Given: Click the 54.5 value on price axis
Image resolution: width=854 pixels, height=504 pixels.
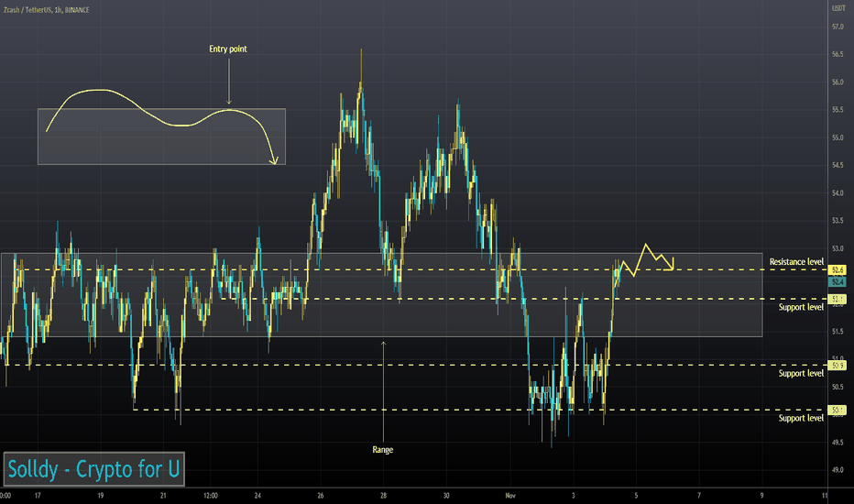Looking at the screenshot, I should [x=838, y=165].
